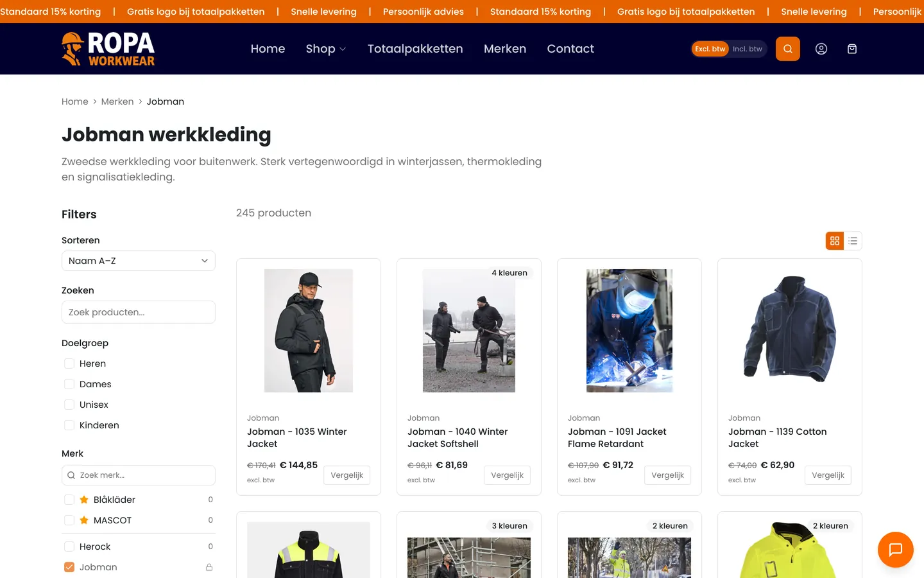
Task: Select the Herock brand checkbox
Action: coord(69,547)
